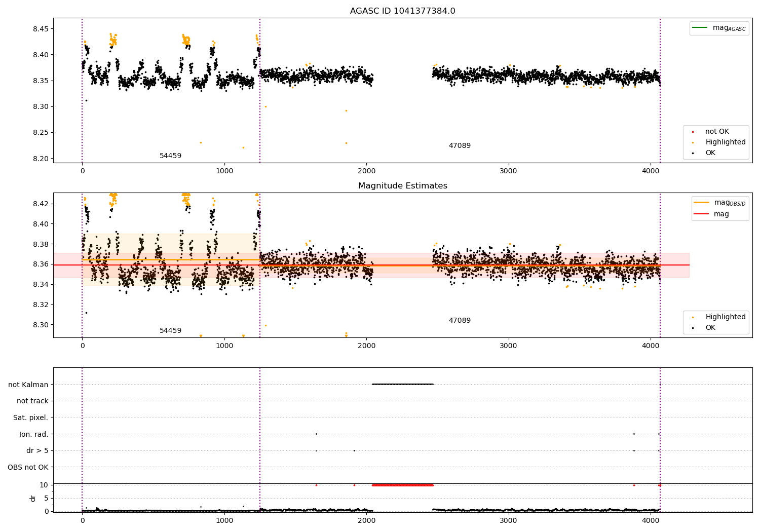Click the 'dr > 5' axis label
This screenshot has width=760, height=532.
pyautogui.click(x=37, y=450)
